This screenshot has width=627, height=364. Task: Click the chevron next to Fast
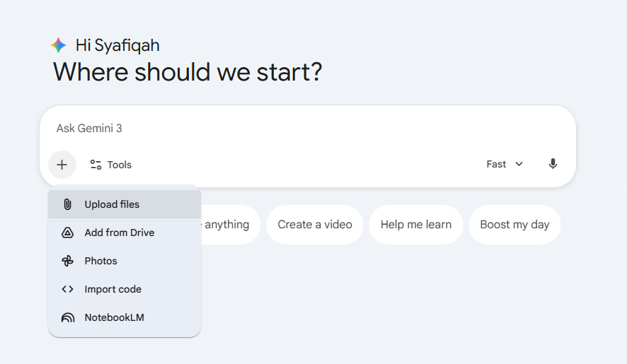coord(519,164)
